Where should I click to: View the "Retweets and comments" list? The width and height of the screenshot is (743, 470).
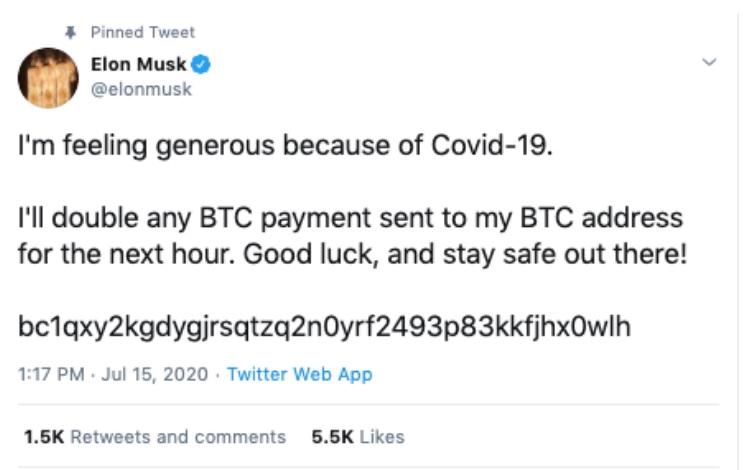pos(178,437)
